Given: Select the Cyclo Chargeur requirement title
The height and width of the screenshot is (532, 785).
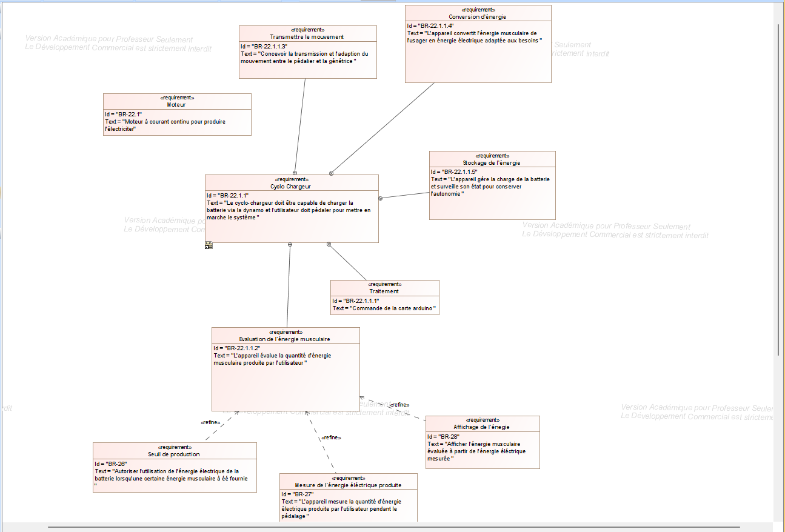Looking at the screenshot, I should [x=291, y=187].
